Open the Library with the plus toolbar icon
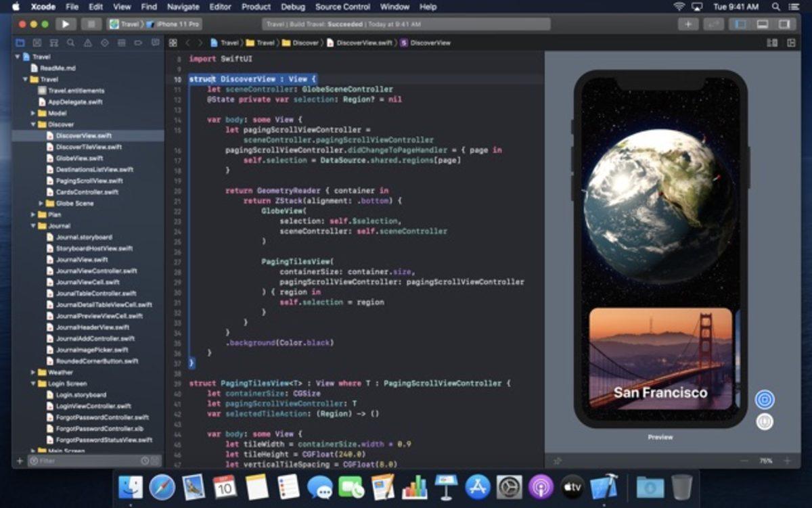This screenshot has width=812, height=508. [688, 24]
